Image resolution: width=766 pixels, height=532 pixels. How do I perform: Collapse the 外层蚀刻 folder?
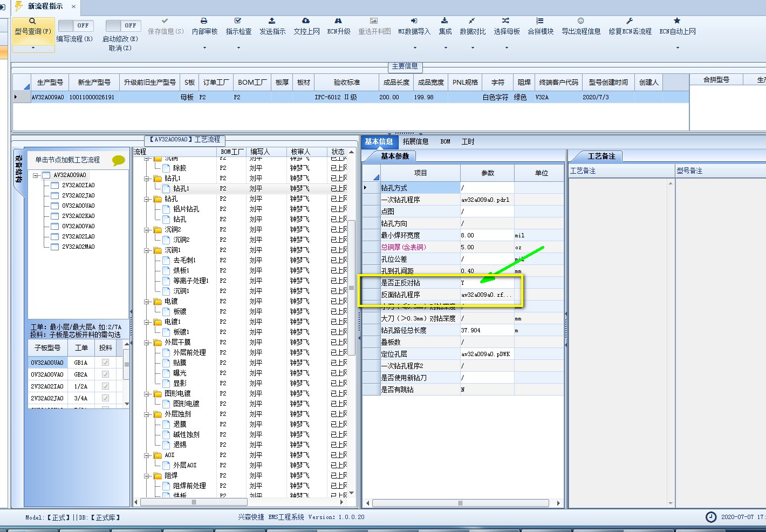click(146, 414)
